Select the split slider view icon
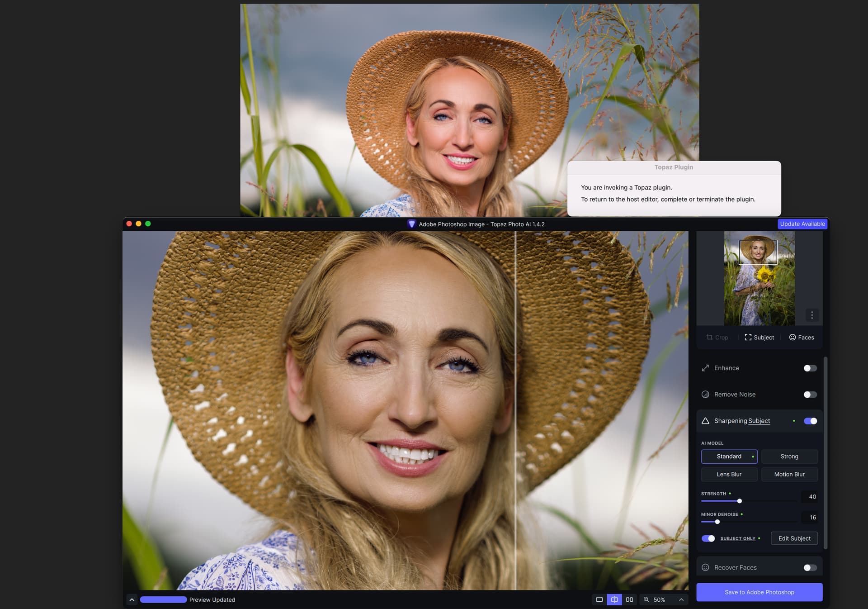The image size is (868, 609). point(614,599)
